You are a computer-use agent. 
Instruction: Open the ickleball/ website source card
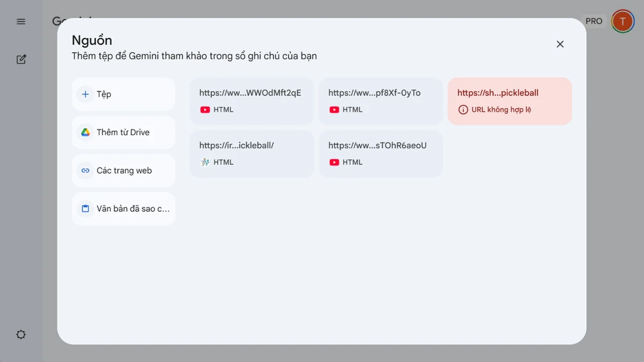tap(251, 153)
